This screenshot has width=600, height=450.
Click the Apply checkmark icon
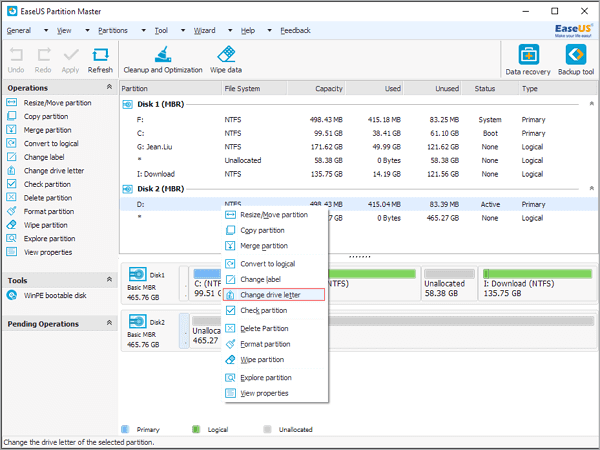[71, 60]
